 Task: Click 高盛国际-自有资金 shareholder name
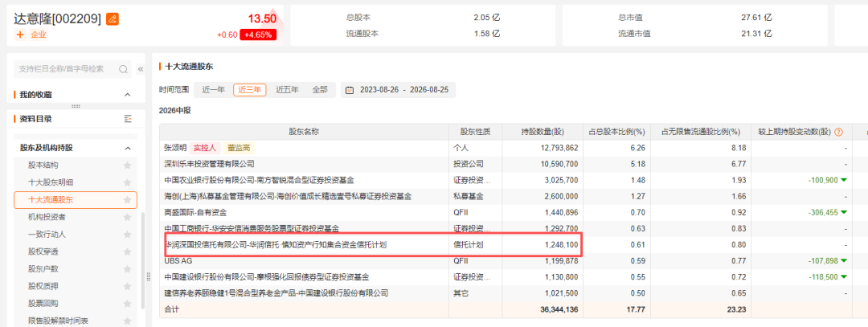(x=195, y=212)
